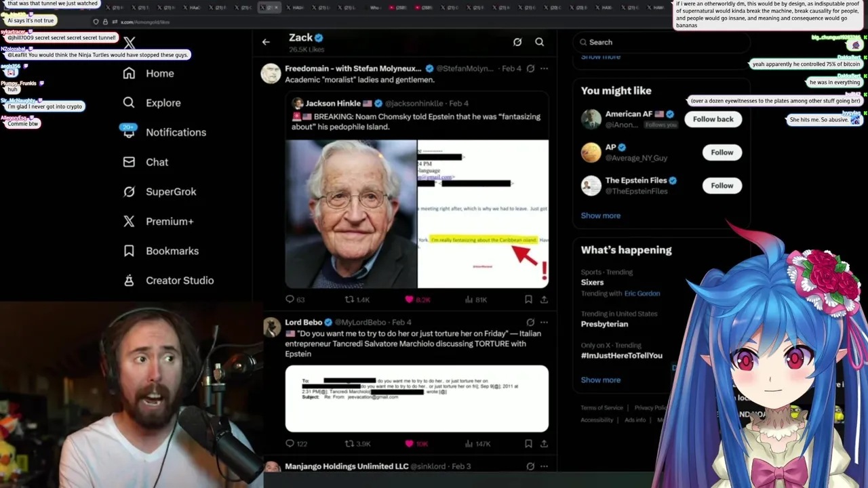Open the Sixers trending topic
Image resolution: width=868 pixels, height=488 pixels.
pyautogui.click(x=592, y=283)
